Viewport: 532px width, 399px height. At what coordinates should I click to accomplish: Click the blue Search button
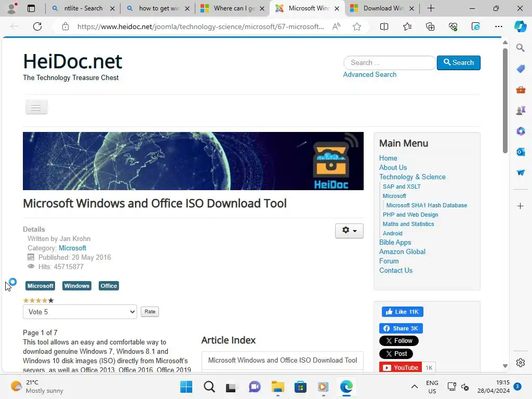[458, 63]
